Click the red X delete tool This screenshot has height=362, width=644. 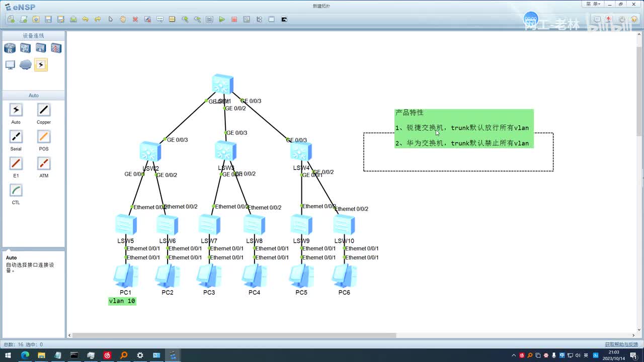135,19
